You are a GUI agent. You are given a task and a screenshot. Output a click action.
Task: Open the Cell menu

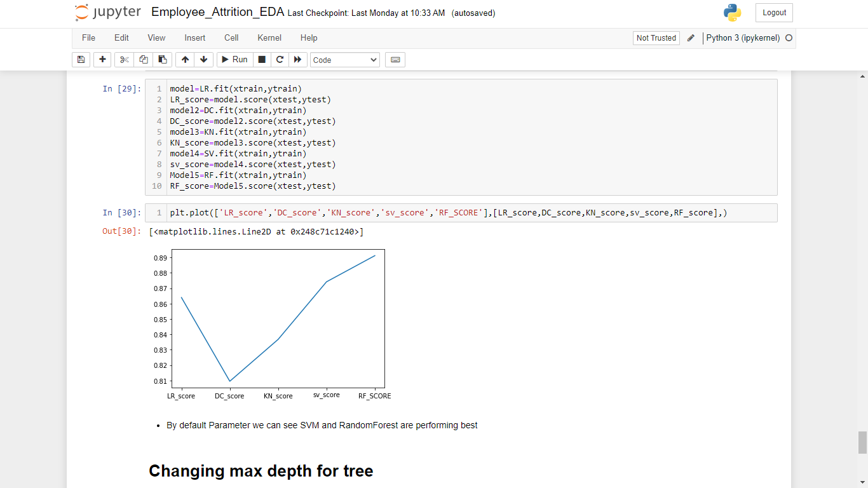(231, 38)
